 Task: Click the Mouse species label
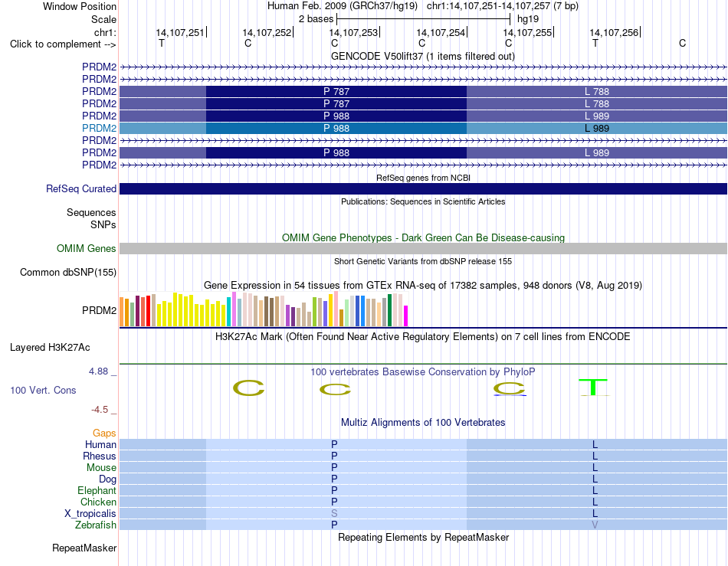pyautogui.click(x=101, y=468)
